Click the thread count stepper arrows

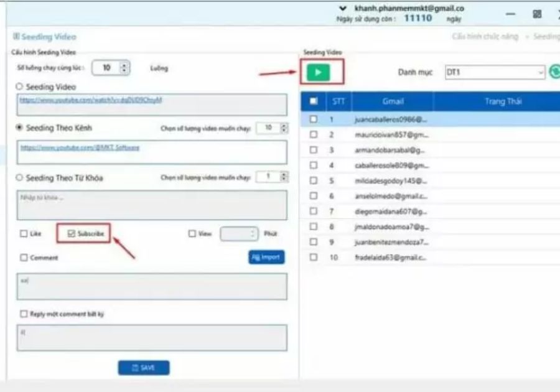point(124,68)
